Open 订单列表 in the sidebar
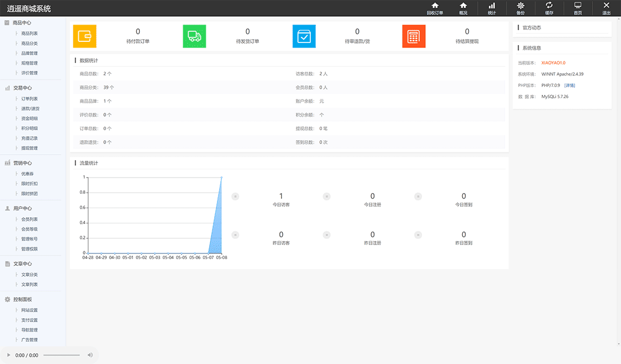Viewport: 621px width, 364px height. tap(30, 99)
